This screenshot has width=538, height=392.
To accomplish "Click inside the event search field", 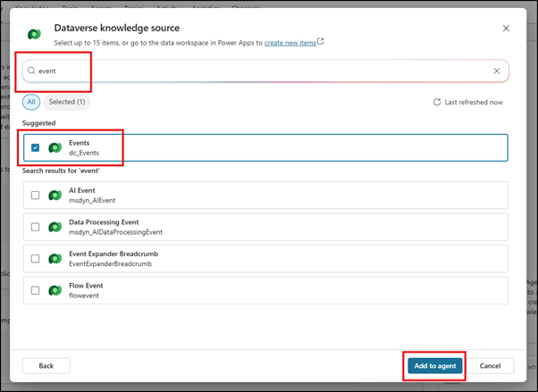I will pos(259,71).
